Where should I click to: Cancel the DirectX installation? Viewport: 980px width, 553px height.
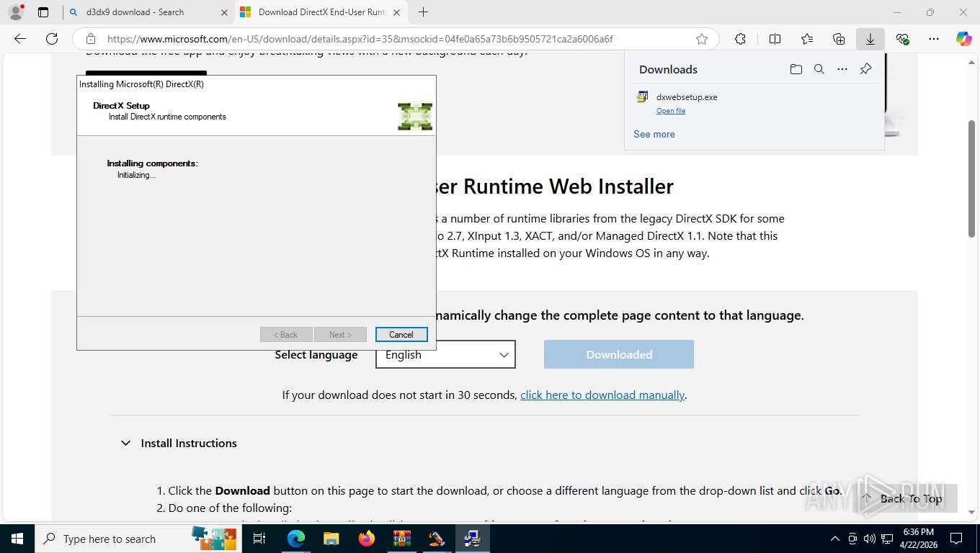(401, 334)
